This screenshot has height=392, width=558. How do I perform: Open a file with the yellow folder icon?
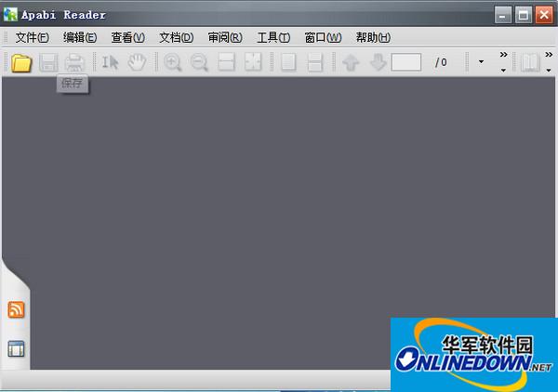(x=21, y=63)
